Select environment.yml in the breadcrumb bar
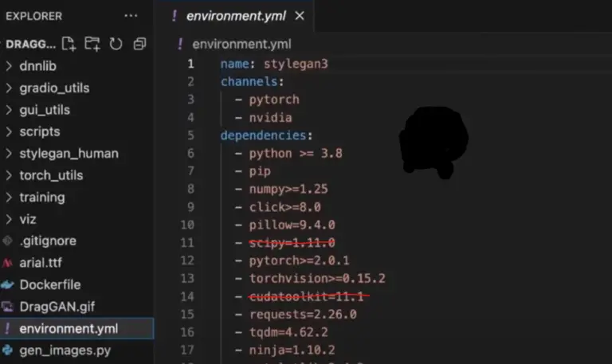The image size is (612, 364). [243, 44]
